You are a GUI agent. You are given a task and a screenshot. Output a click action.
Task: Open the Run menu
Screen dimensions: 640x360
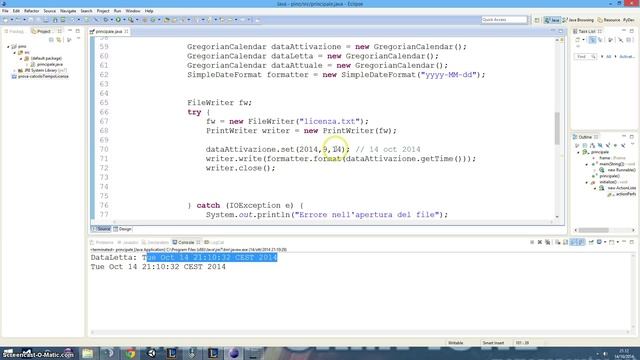(118, 11)
